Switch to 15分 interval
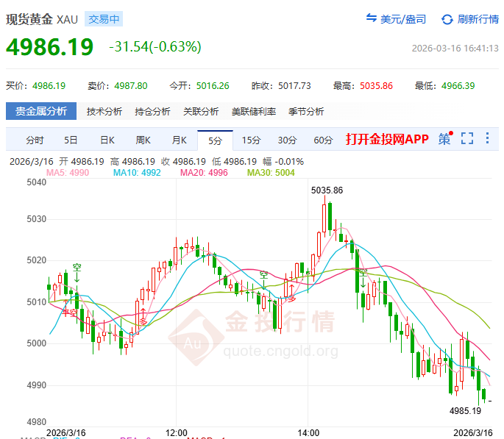This screenshot has width=504, height=439. (251, 140)
